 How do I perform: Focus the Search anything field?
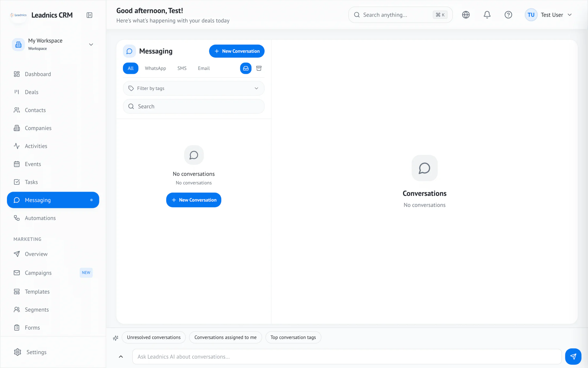400,15
